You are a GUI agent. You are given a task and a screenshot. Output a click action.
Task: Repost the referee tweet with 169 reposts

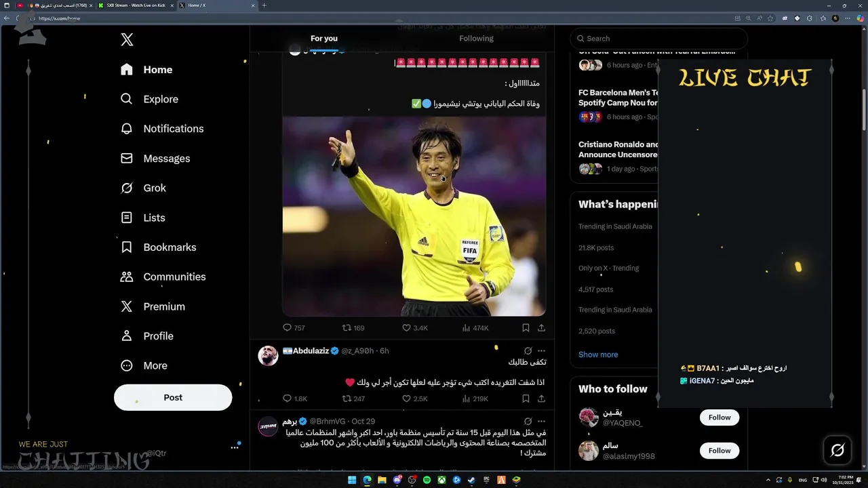point(353,328)
